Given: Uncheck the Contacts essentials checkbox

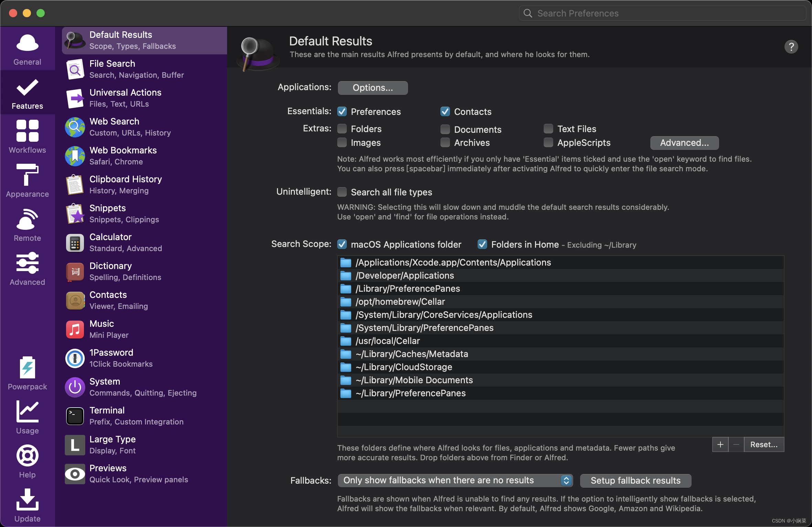Looking at the screenshot, I should pos(445,111).
